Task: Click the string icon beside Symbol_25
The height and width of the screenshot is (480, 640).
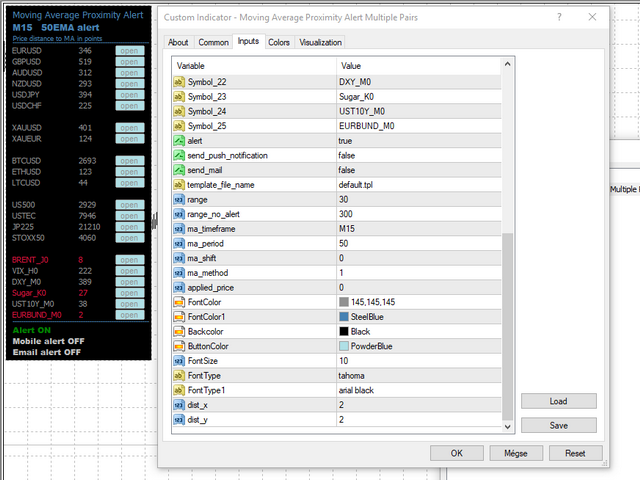Action: 179,126
